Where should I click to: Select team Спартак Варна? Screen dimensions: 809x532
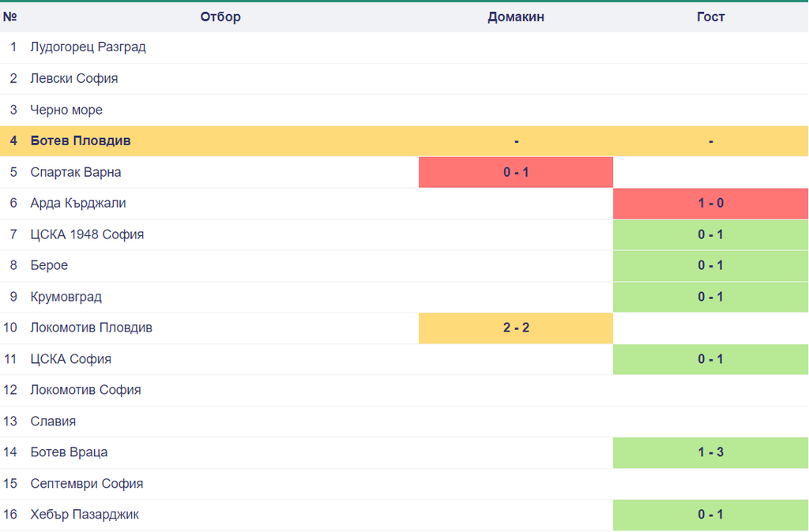pyautogui.click(x=76, y=172)
